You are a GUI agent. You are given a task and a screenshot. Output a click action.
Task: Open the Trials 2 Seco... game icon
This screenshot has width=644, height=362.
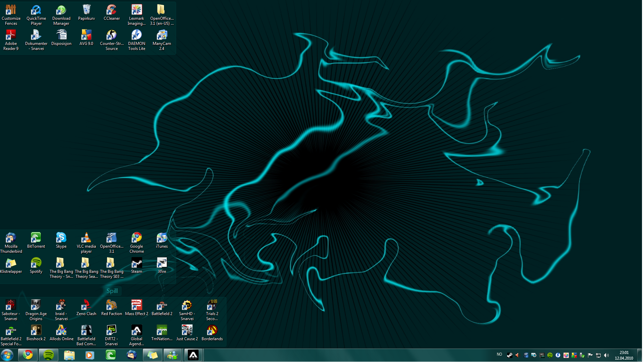pos(212,310)
